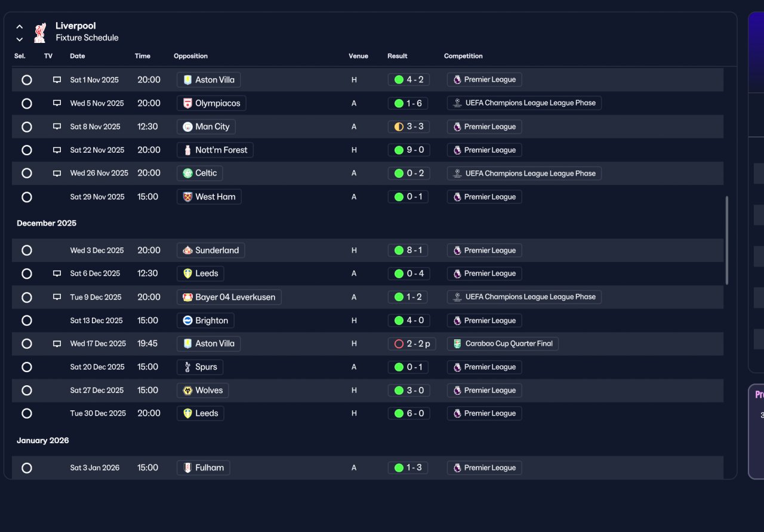
Task: Open Champions League competition for Leverkusen match
Action: click(x=524, y=297)
